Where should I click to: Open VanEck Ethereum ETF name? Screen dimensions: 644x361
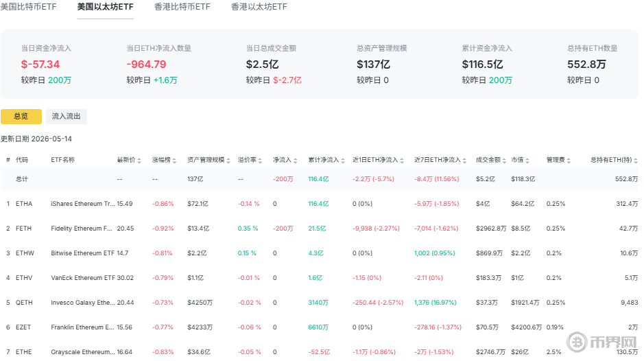coord(83,277)
